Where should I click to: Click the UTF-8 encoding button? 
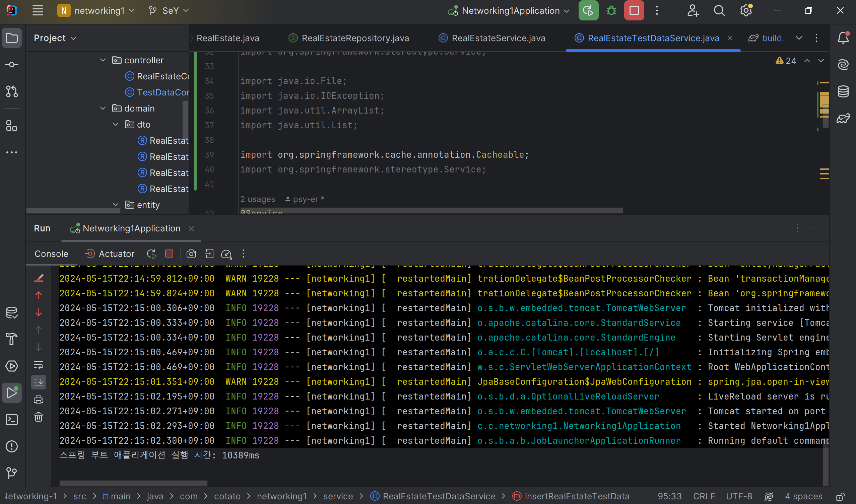click(739, 497)
